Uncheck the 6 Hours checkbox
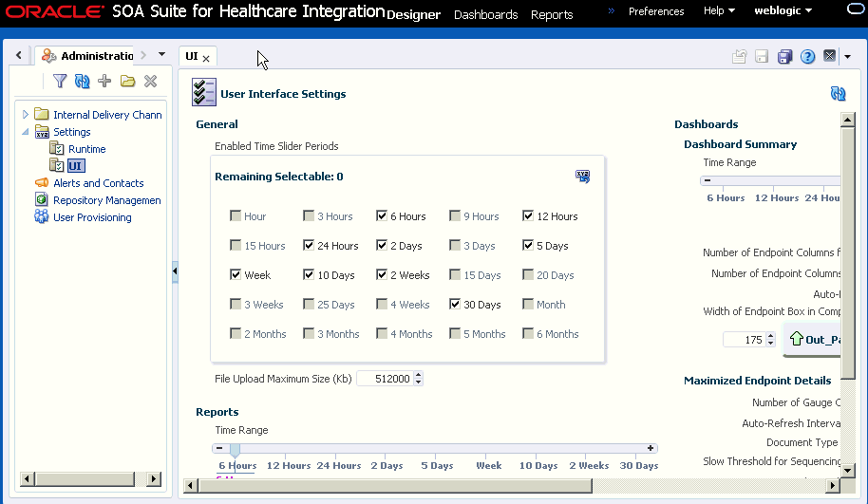 click(x=382, y=215)
